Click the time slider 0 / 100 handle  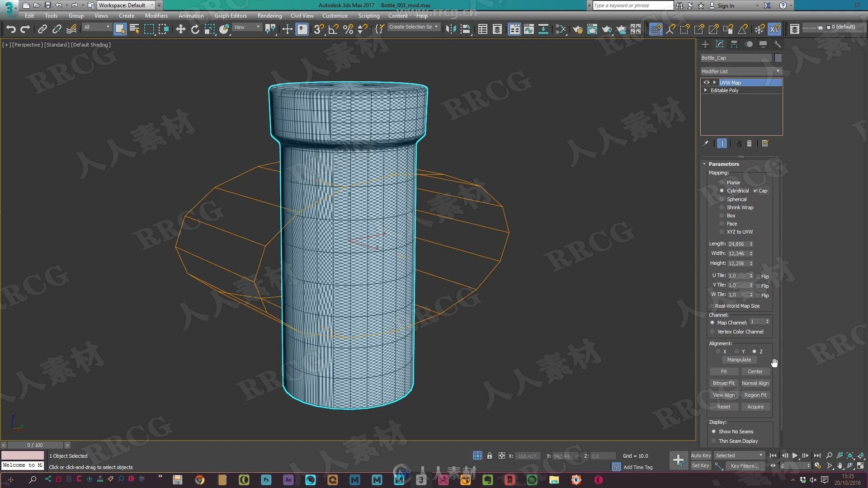pos(35,445)
